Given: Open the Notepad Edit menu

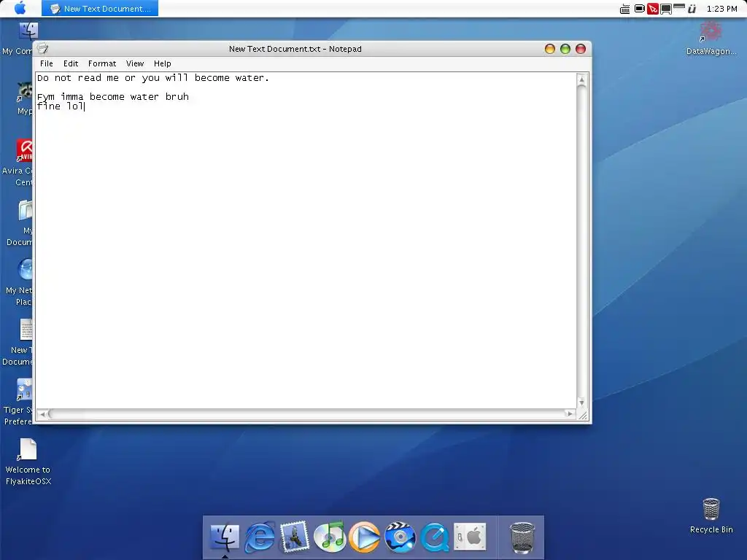Looking at the screenshot, I should 71,63.
